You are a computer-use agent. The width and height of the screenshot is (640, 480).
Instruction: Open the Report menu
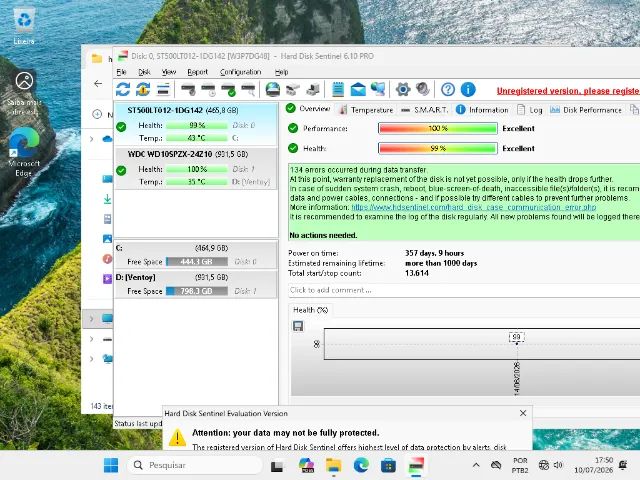tap(198, 72)
